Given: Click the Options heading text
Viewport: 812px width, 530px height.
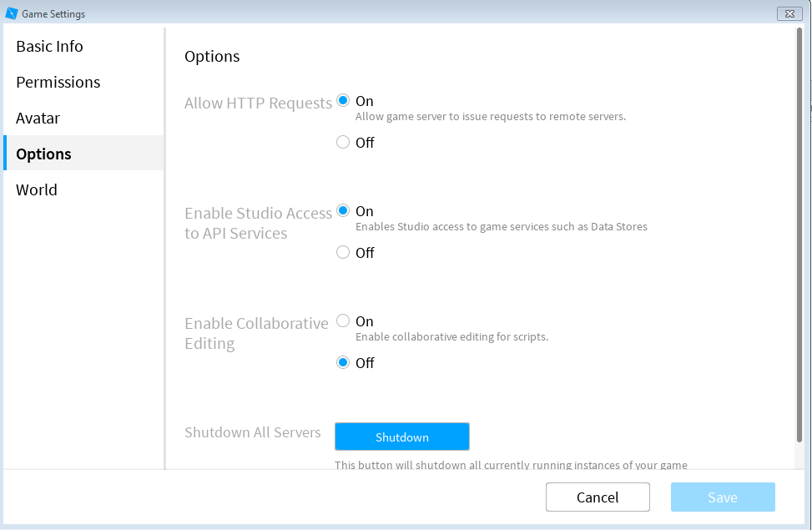Looking at the screenshot, I should (x=212, y=57).
